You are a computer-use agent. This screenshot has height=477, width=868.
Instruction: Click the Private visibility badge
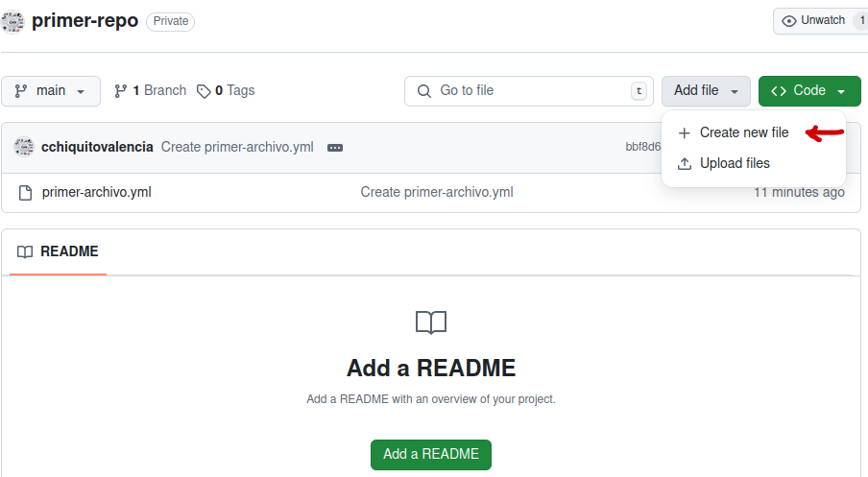pos(171,21)
